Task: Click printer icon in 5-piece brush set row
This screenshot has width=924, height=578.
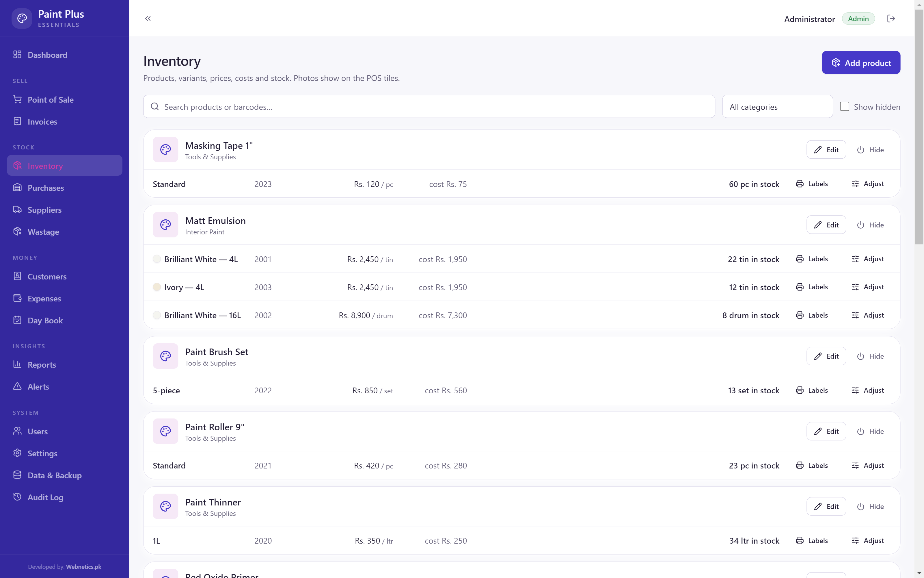Action: click(x=800, y=390)
